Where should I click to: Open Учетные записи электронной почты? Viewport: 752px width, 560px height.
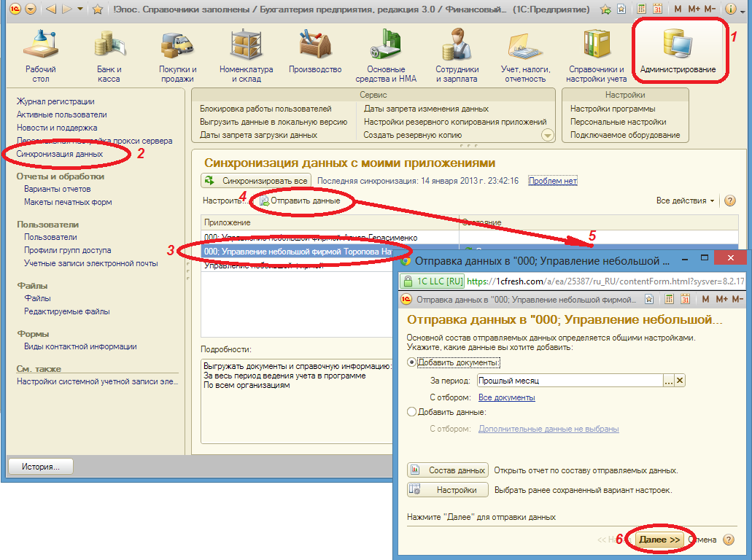[90, 263]
